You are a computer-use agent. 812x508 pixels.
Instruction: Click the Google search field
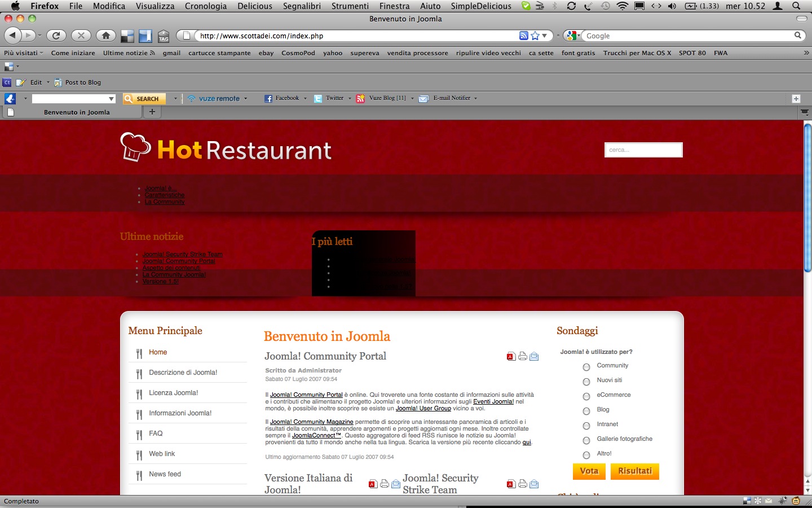689,36
